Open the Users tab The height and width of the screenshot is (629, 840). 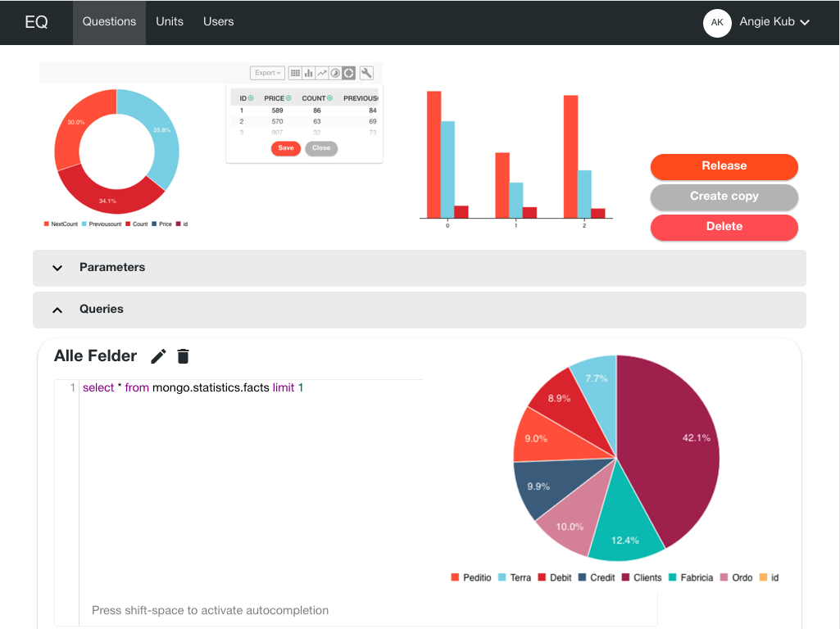tap(219, 22)
